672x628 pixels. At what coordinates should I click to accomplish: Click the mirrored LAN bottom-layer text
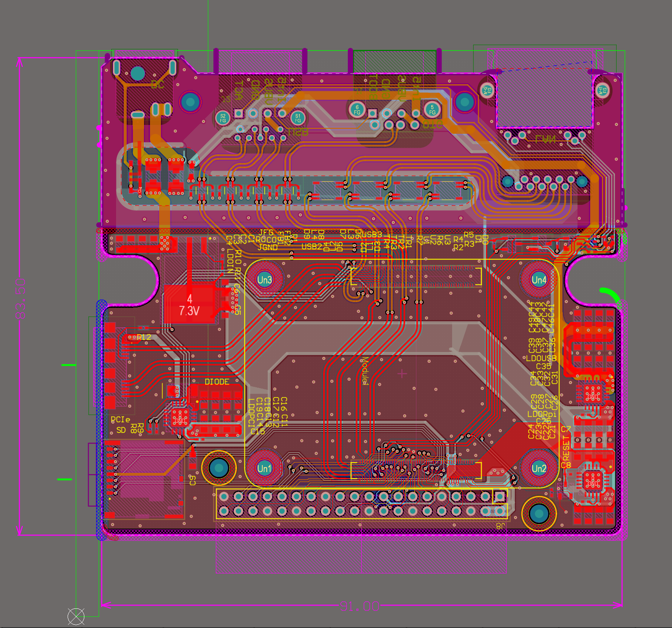(545, 139)
